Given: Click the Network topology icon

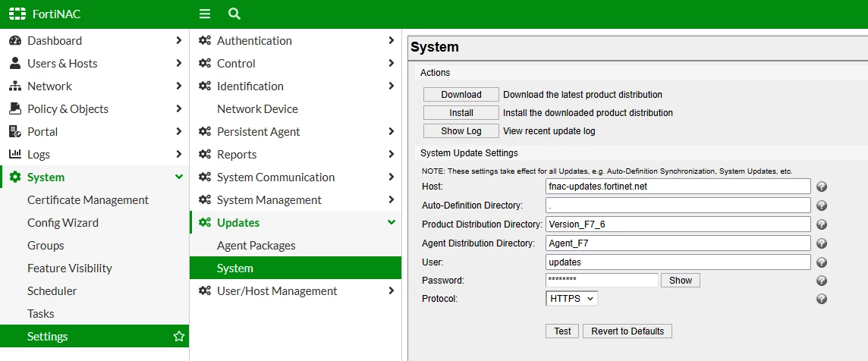Looking at the screenshot, I should point(15,86).
